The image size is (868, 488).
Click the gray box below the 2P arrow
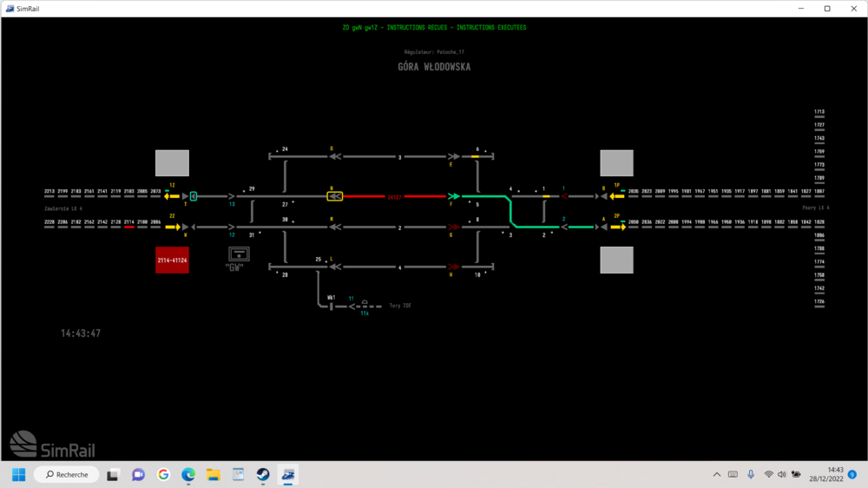pos(616,260)
